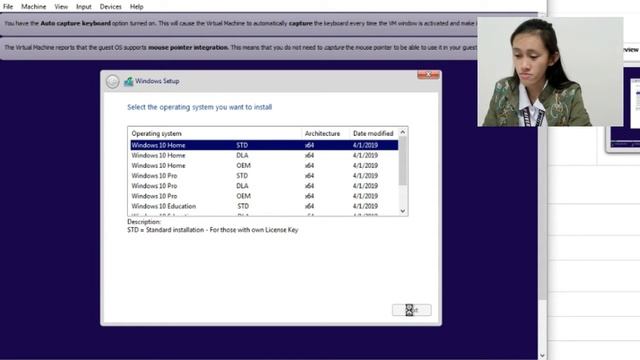The width and height of the screenshot is (640, 360).
Task: Open the Input menu
Action: coord(84,7)
